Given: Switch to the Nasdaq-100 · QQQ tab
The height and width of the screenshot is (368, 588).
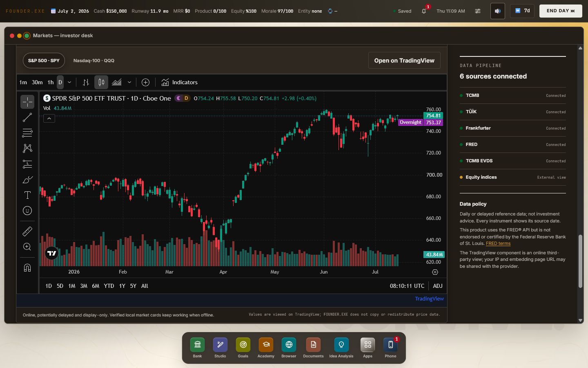Looking at the screenshot, I should pos(94,61).
